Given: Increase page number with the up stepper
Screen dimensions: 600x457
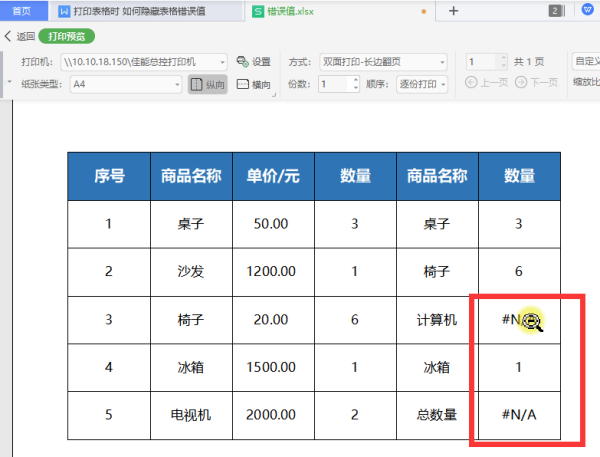Looking at the screenshot, I should pos(504,58).
